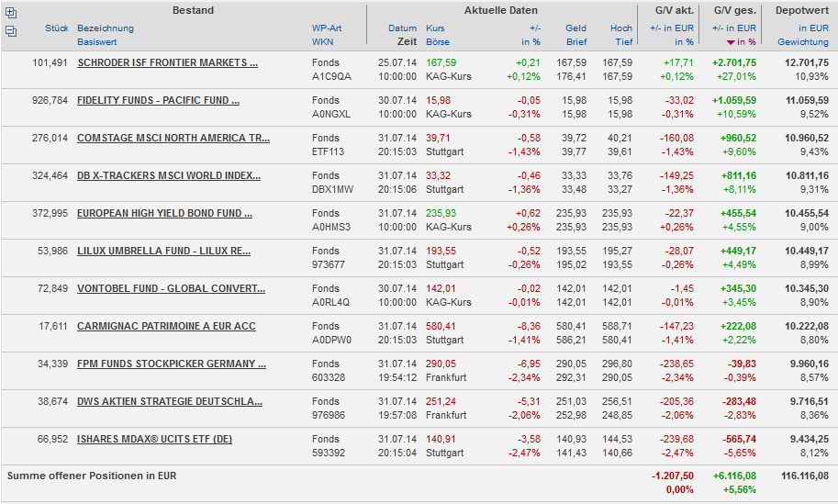Click the Datum column header
The height and width of the screenshot is (504, 838).
tap(402, 28)
